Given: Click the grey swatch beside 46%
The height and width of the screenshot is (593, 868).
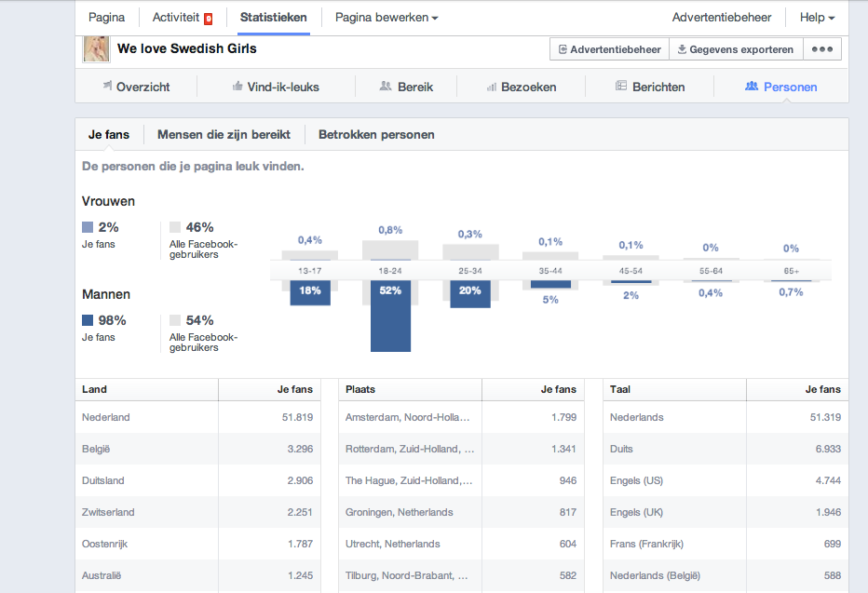Looking at the screenshot, I should click(175, 227).
